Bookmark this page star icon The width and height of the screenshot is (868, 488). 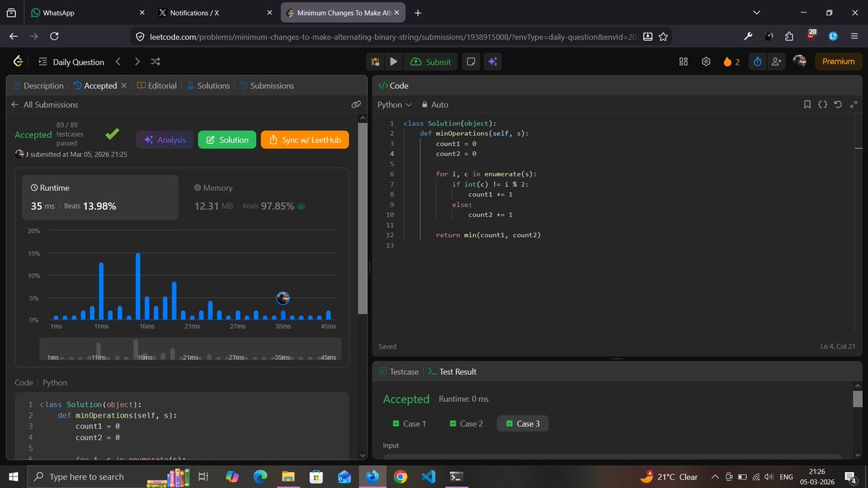pyautogui.click(x=663, y=36)
